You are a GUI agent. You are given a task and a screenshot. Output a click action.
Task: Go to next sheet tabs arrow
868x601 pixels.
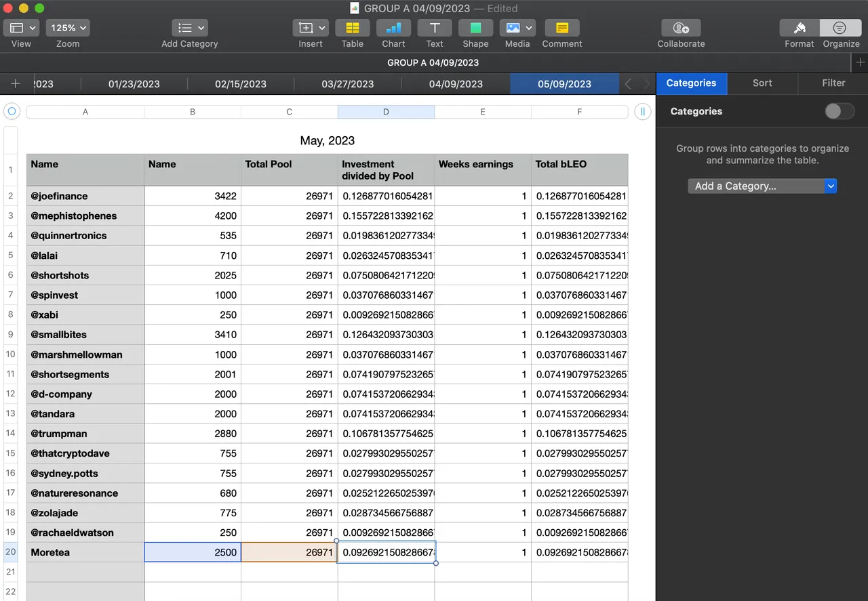point(646,84)
